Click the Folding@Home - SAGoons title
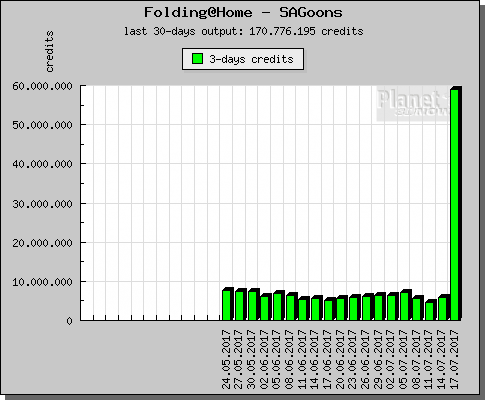Image resolution: width=485 pixels, height=400 pixels. click(x=243, y=13)
